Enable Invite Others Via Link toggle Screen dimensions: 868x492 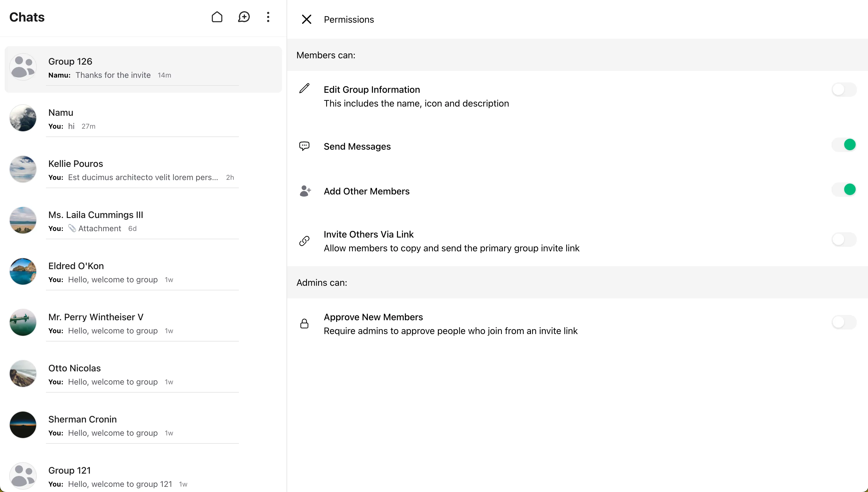point(844,240)
